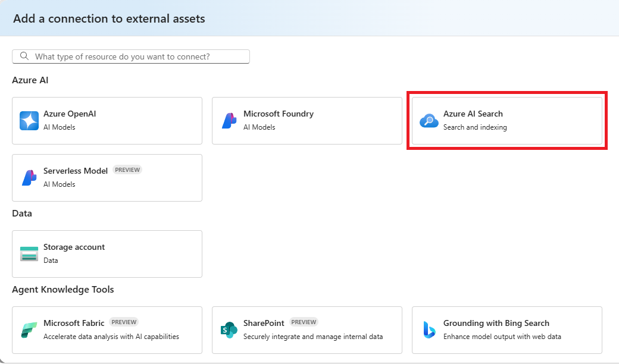Click 'AI Models' under Serverless Model
619x364 pixels.
coord(59,184)
